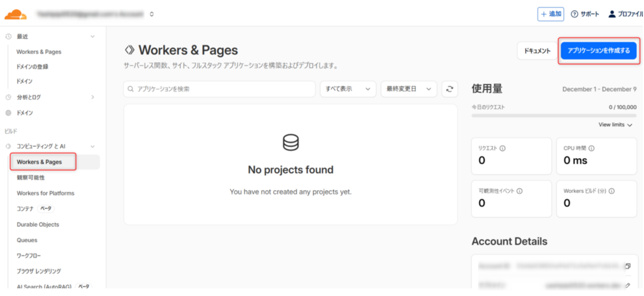
Task: Click the コンピューティング と AI icon
Action: (x=8, y=146)
